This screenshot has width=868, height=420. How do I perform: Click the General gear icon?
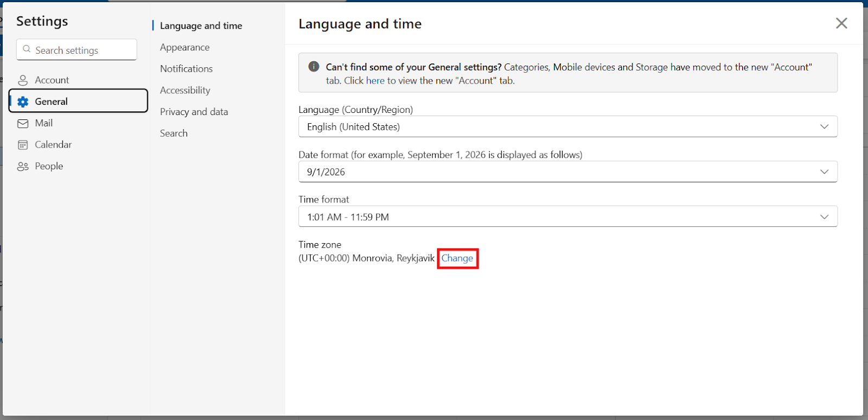pos(23,101)
